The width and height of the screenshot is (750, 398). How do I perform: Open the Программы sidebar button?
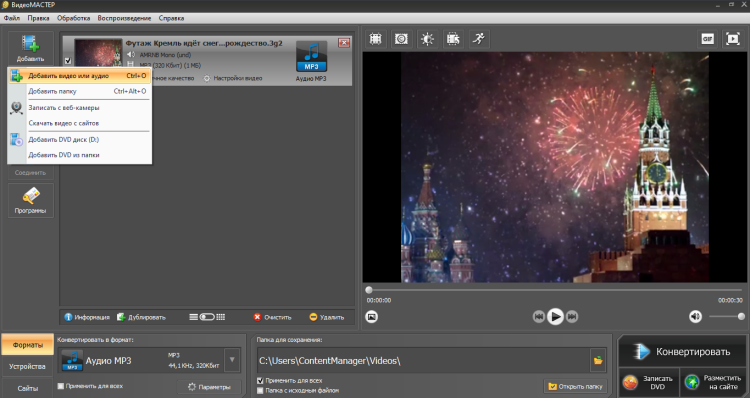[30, 200]
